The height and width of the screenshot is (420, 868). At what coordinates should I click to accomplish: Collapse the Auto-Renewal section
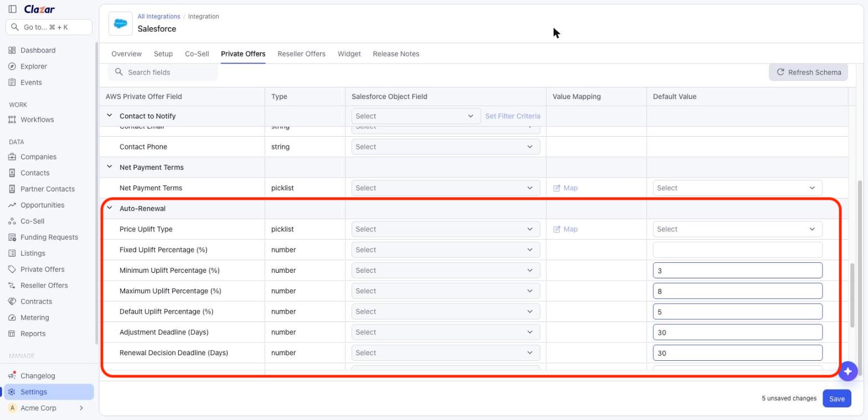coord(110,208)
